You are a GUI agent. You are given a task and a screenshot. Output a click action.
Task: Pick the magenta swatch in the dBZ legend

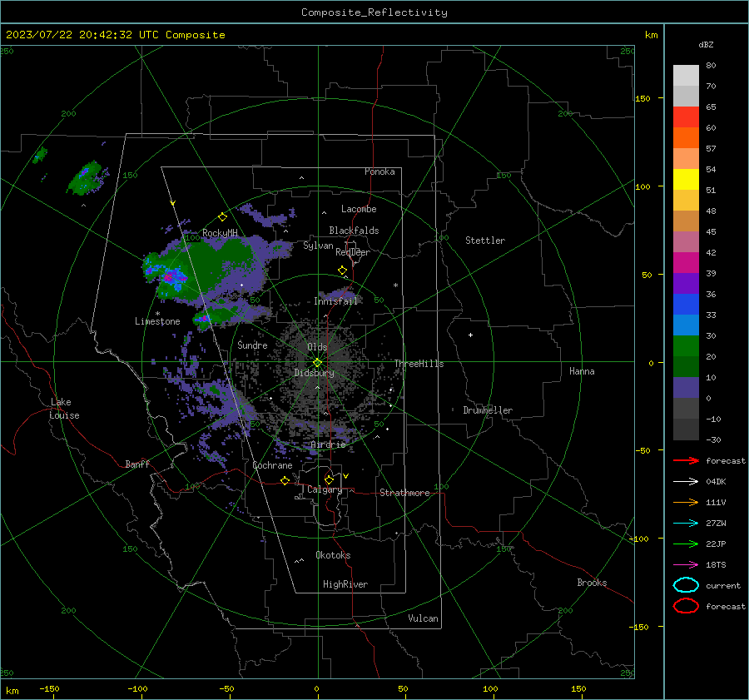pyautogui.click(x=686, y=263)
